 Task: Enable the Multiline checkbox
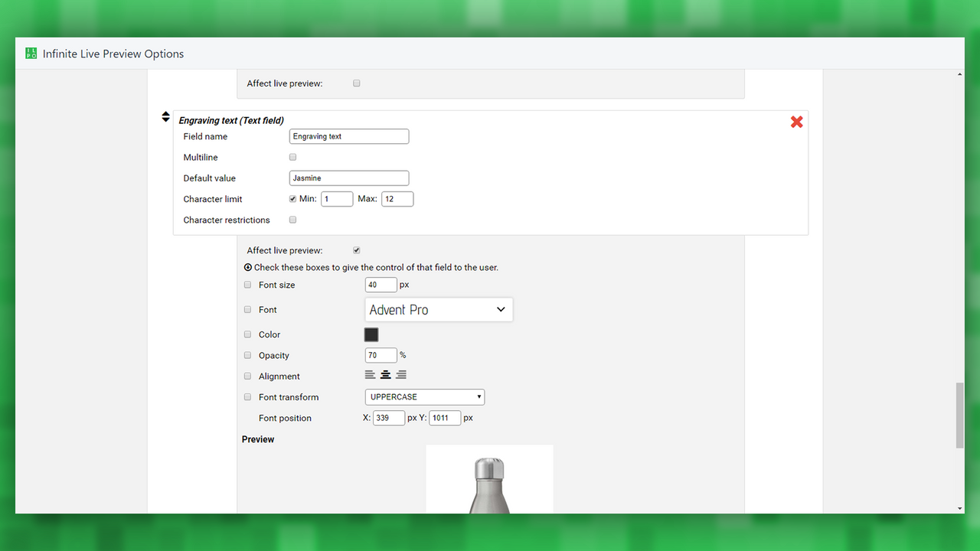292,157
